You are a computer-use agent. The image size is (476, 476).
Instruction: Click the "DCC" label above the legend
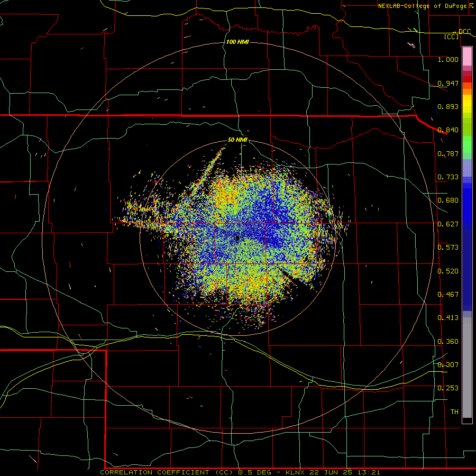pos(464,32)
